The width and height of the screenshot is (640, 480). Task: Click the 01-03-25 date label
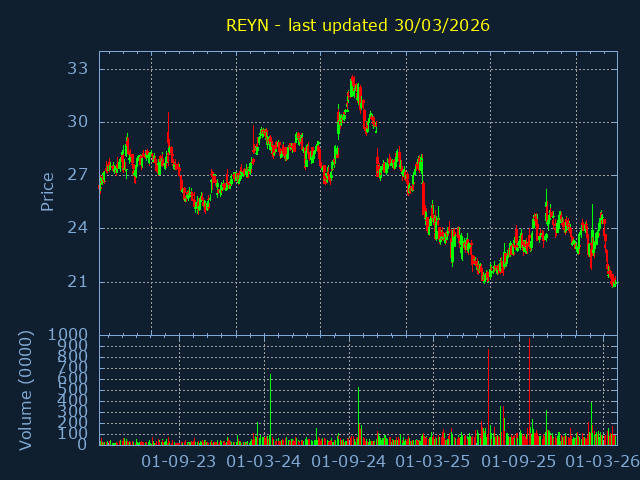[x=433, y=462]
